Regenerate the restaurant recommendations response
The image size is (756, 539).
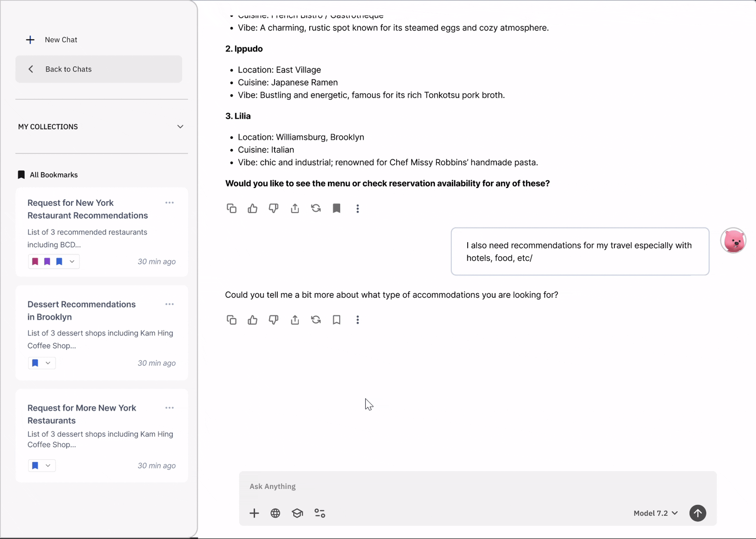[316, 208]
